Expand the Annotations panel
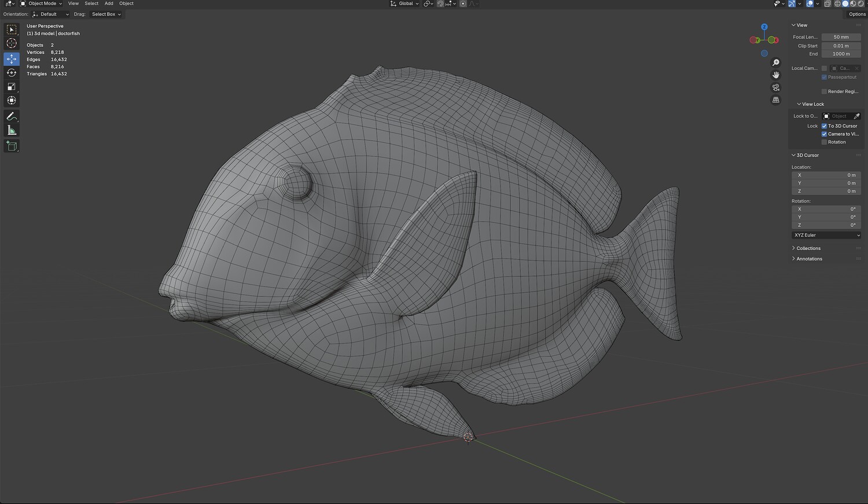The width and height of the screenshot is (868, 504). (x=807, y=259)
